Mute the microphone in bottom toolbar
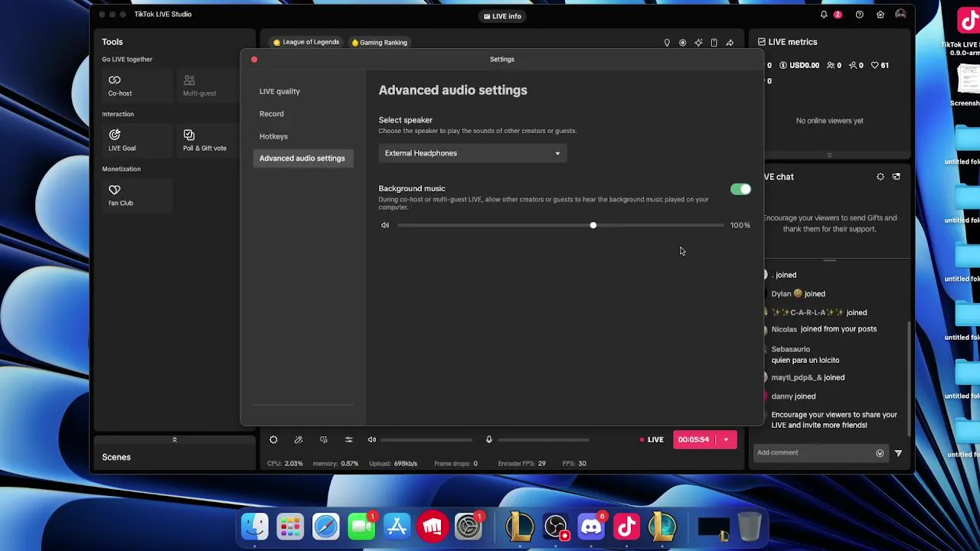The height and width of the screenshot is (551, 980). (x=489, y=439)
